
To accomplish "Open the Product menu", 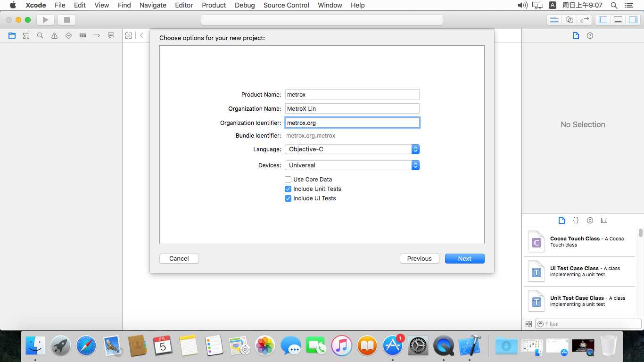I will [x=214, y=5].
